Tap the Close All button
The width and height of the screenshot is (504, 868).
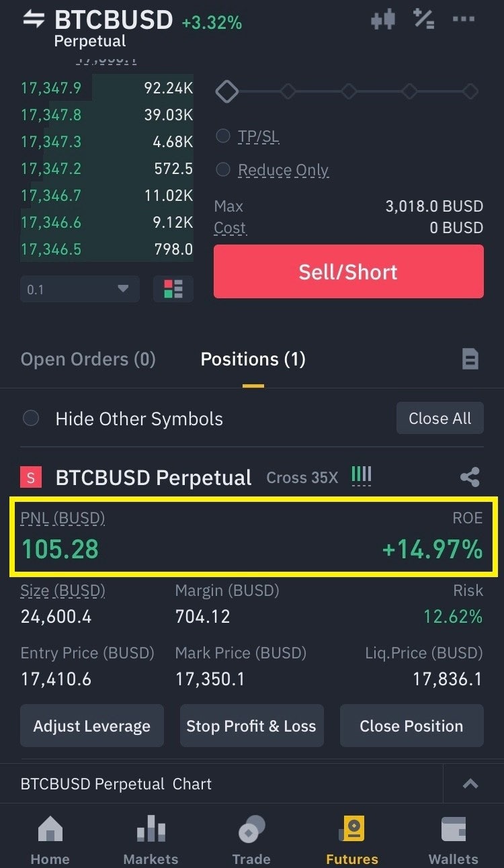click(439, 419)
